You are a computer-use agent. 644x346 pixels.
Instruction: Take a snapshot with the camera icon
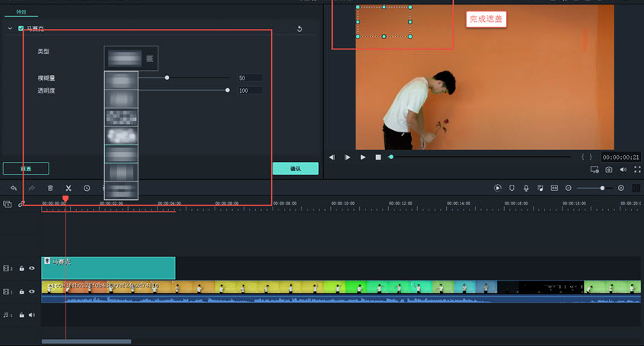609,169
